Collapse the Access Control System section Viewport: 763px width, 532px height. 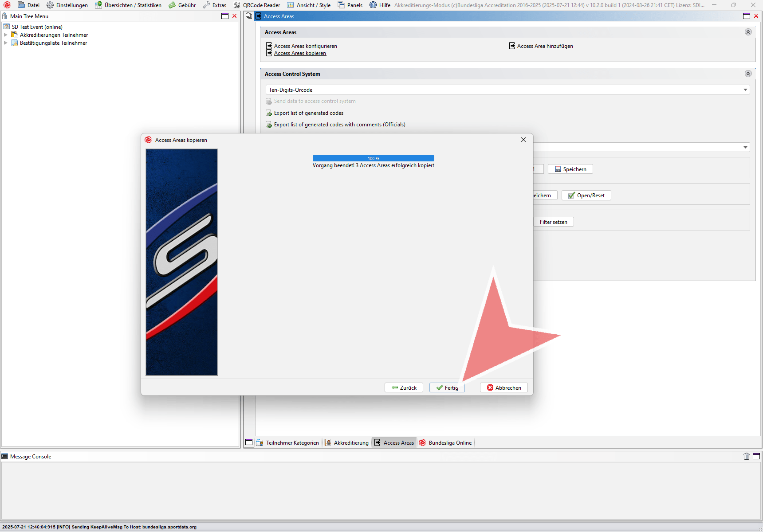tap(748, 74)
